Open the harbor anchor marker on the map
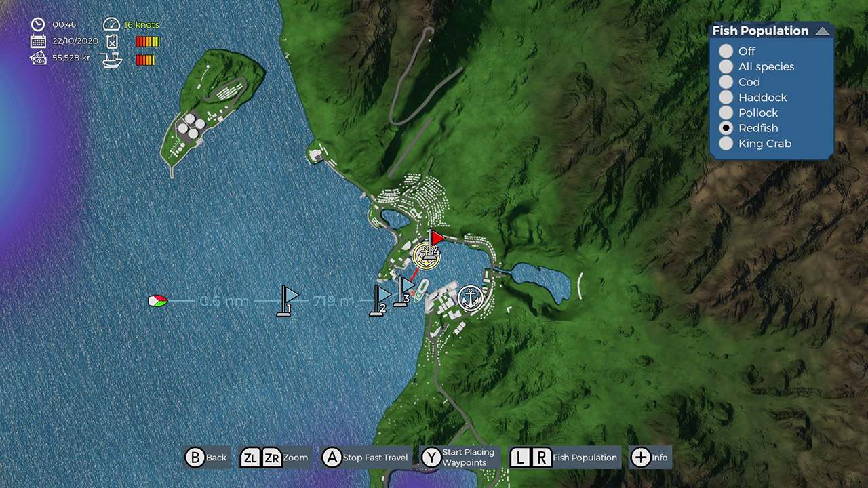The height and width of the screenshot is (488, 868). point(471,296)
